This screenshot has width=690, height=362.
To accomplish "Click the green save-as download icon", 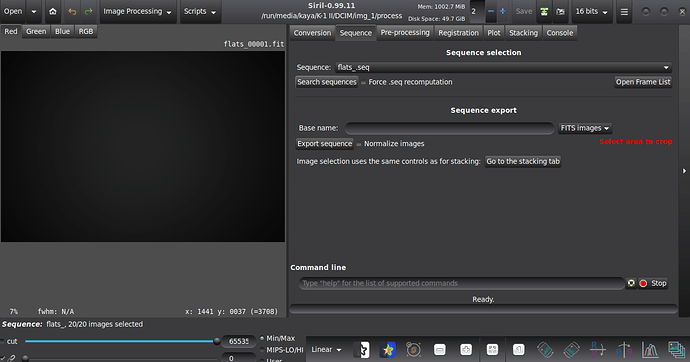I will click(x=544, y=11).
